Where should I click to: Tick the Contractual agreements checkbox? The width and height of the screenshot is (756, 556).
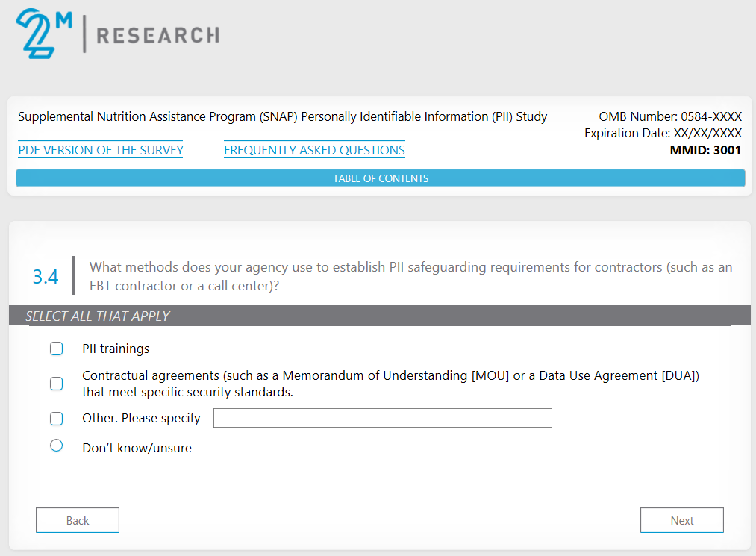[x=57, y=384]
